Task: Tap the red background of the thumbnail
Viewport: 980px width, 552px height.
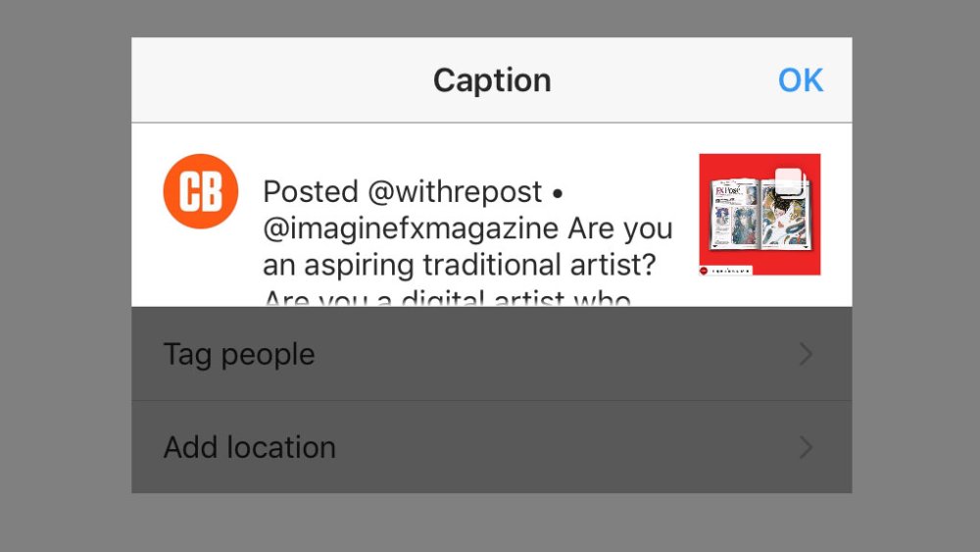Action: pos(759,163)
